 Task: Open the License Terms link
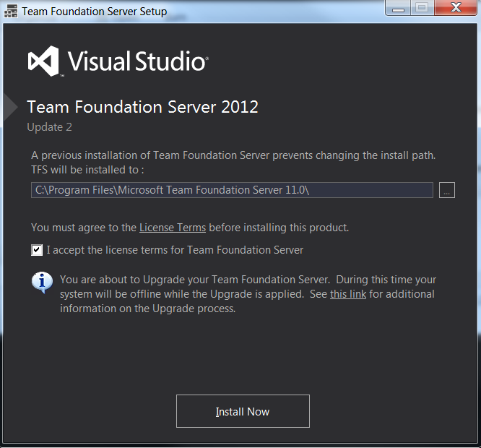click(x=173, y=228)
